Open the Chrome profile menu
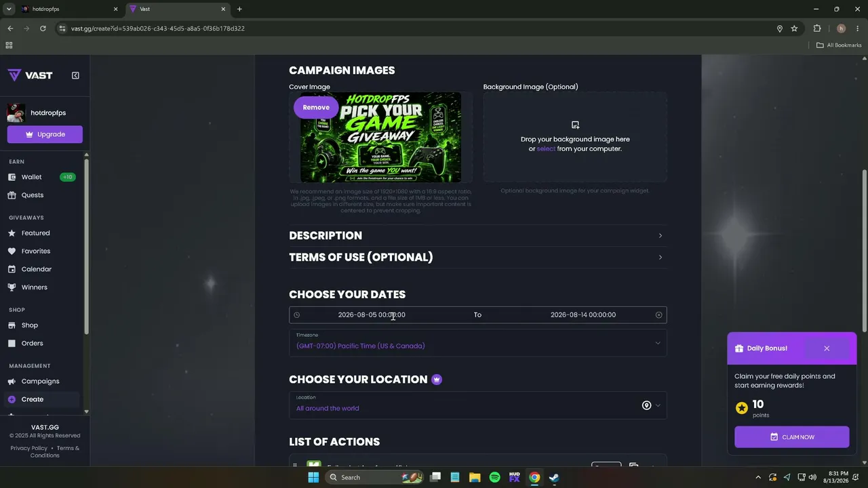Image resolution: width=868 pixels, height=488 pixels. coord(841,28)
